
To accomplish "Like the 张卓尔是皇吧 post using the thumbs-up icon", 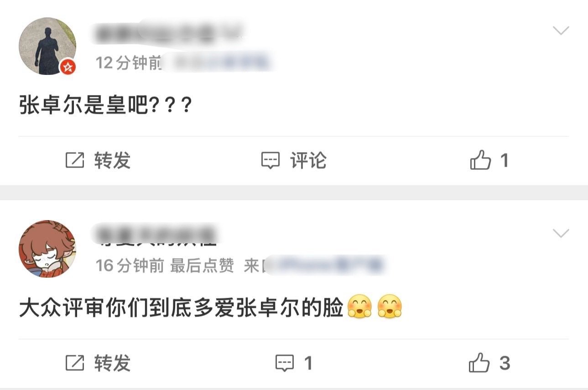I will (480, 161).
